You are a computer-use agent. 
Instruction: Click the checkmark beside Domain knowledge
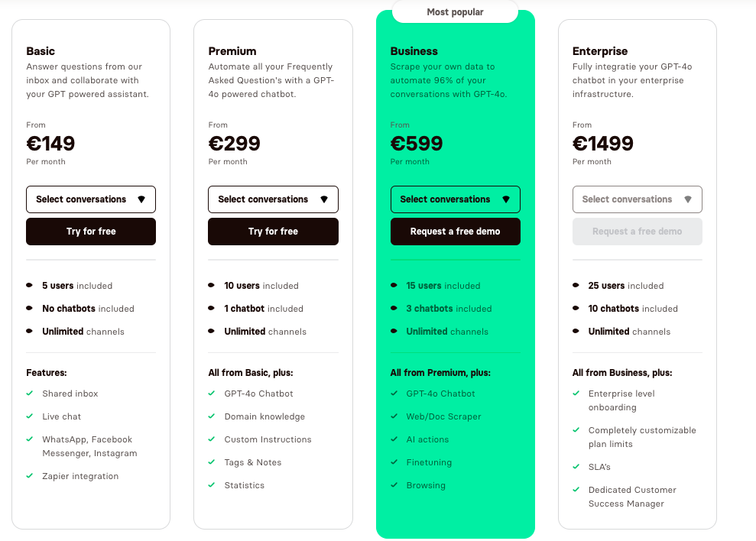click(x=212, y=416)
